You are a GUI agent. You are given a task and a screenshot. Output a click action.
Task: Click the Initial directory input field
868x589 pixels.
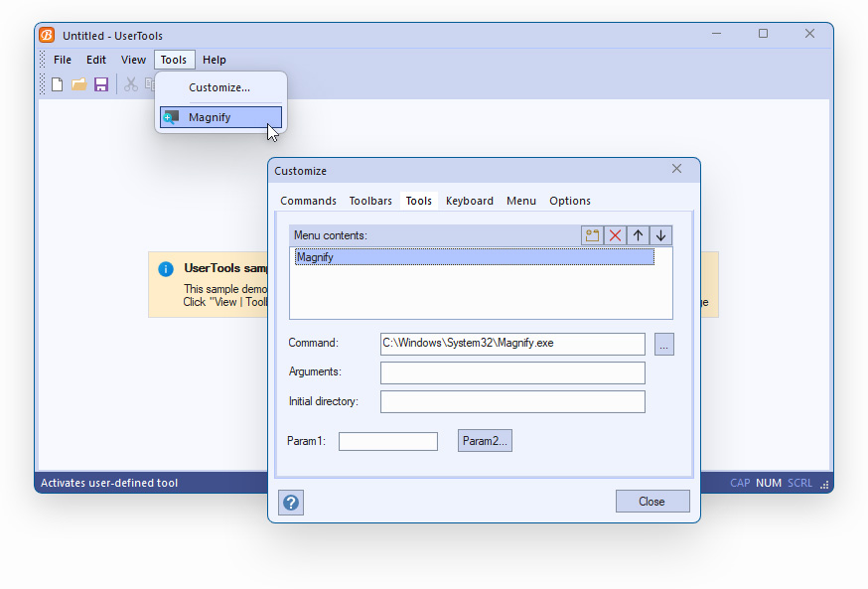[x=512, y=402]
